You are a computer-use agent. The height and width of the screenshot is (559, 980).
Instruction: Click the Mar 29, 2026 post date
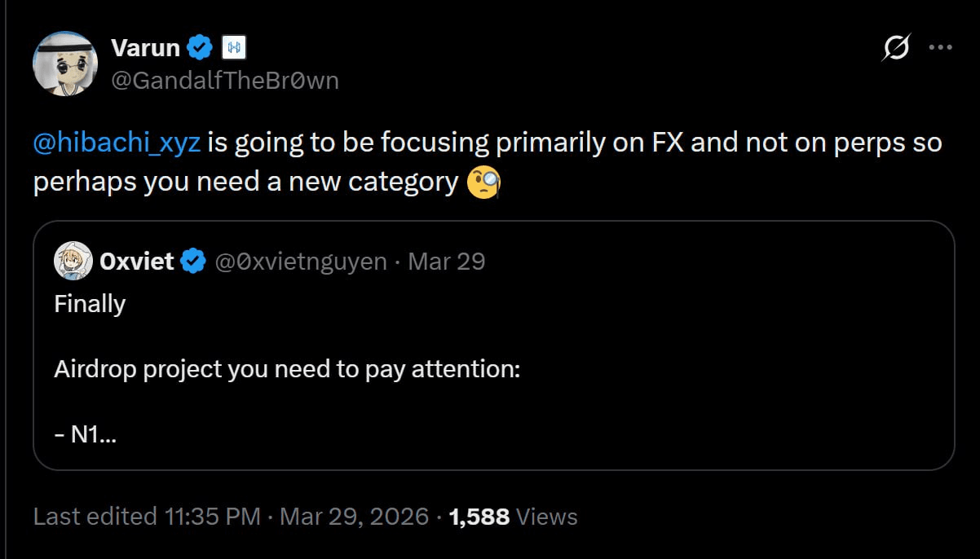354,517
